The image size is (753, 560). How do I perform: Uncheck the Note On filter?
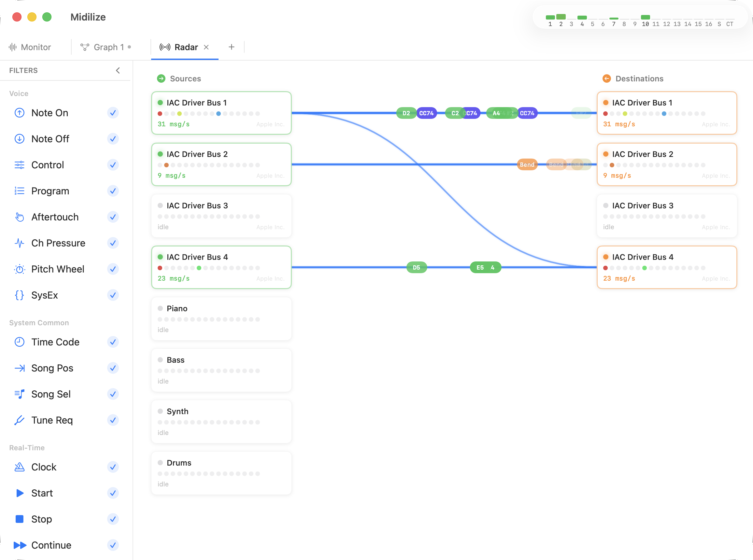[x=113, y=113]
